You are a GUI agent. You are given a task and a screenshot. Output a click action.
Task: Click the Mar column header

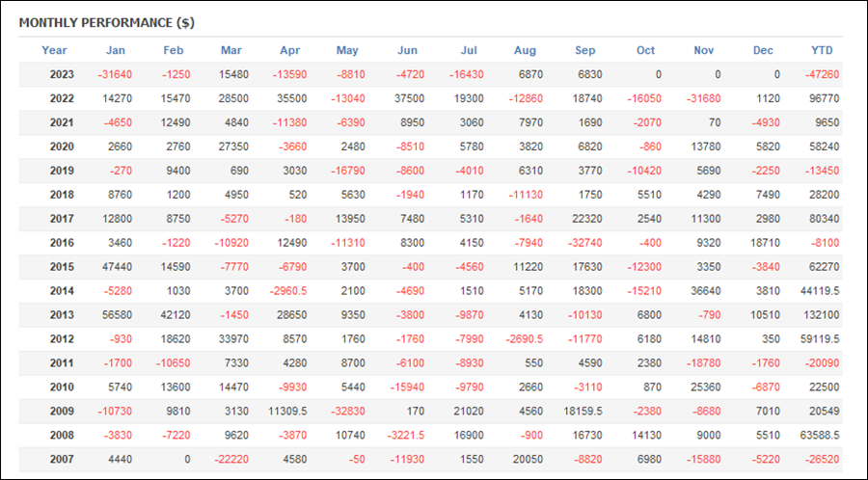pyautogui.click(x=231, y=50)
